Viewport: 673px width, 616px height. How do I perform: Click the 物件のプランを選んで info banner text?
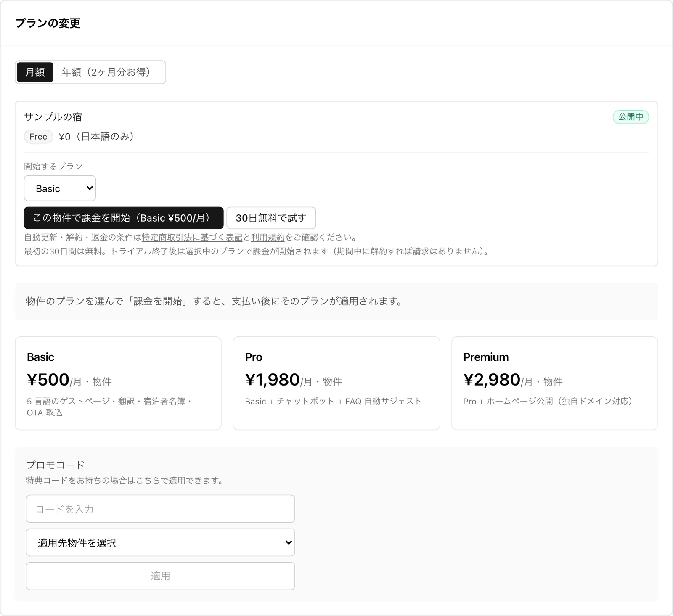[x=215, y=301]
